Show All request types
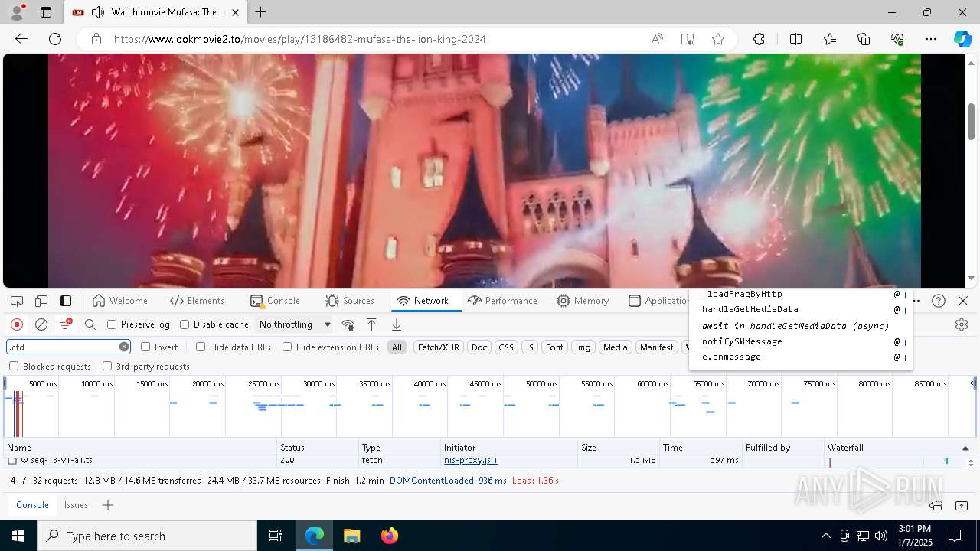This screenshot has width=980, height=551. pyautogui.click(x=397, y=347)
